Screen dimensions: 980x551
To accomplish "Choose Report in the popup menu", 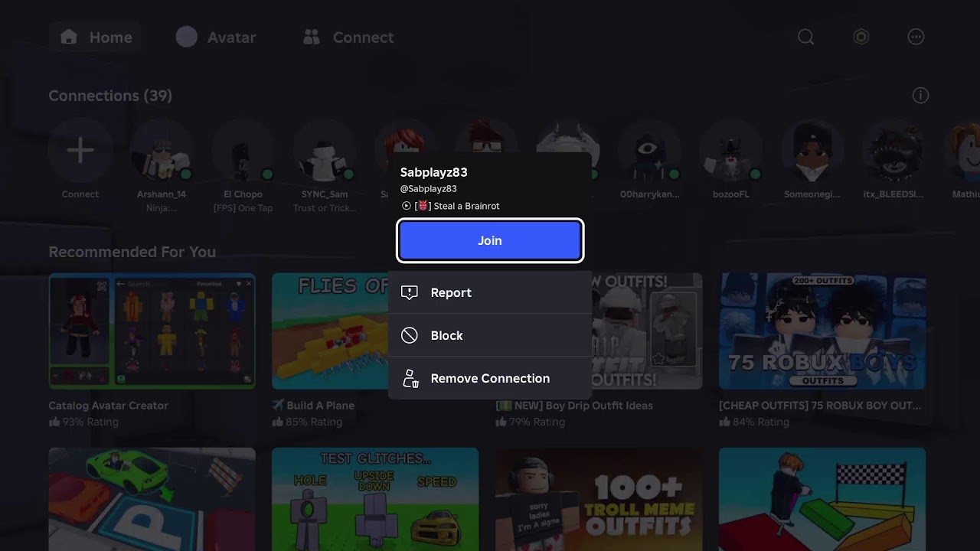I will (490, 292).
